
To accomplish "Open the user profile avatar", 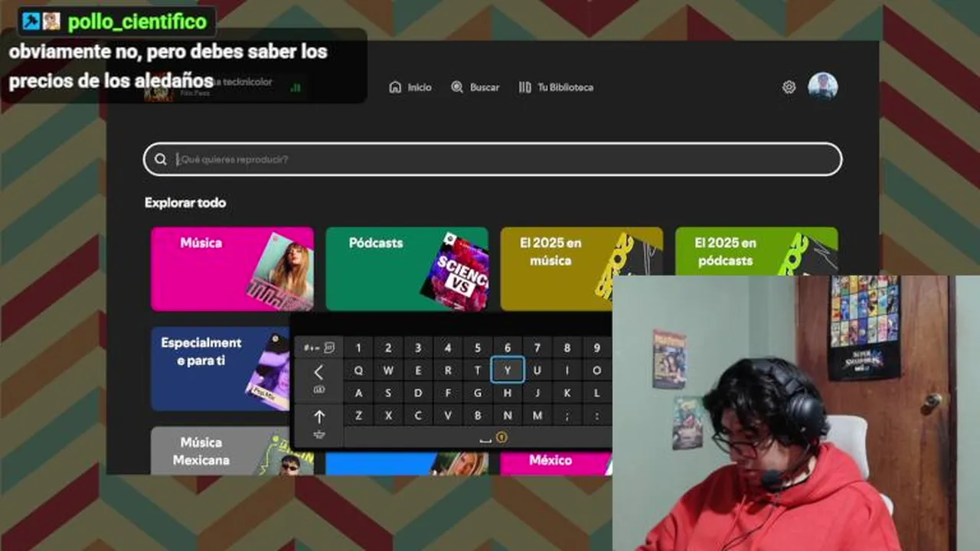I will 823,86.
